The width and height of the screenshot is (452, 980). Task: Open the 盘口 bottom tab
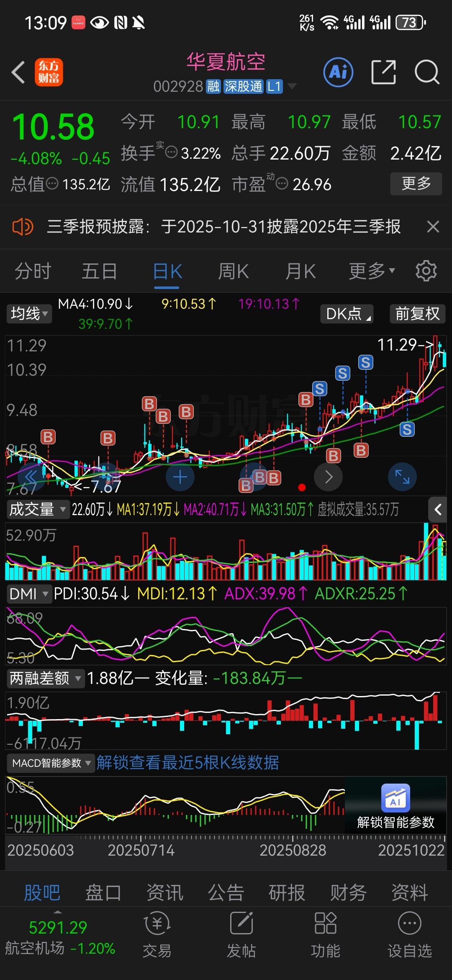coord(103,893)
